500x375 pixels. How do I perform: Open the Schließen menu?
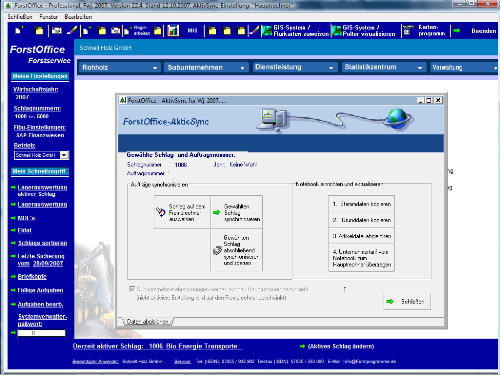20,17
